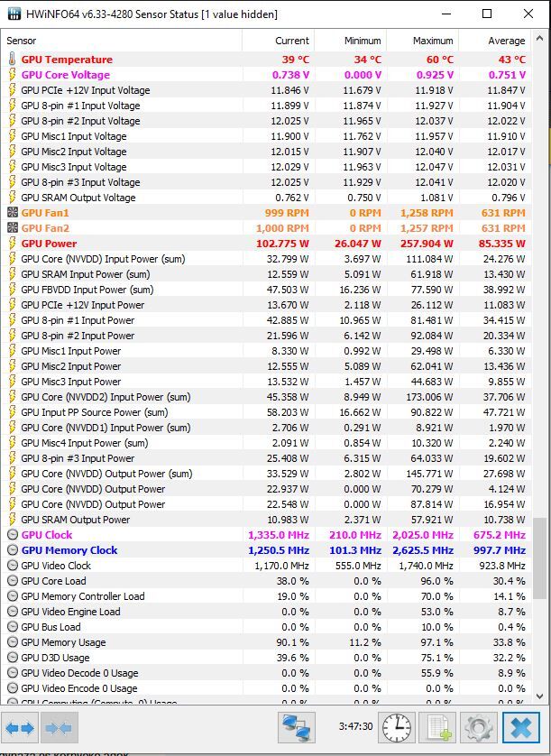Click the 2,025.0 MHz maximum GPU Clock value
This screenshot has height=756, width=551.
pyautogui.click(x=423, y=535)
